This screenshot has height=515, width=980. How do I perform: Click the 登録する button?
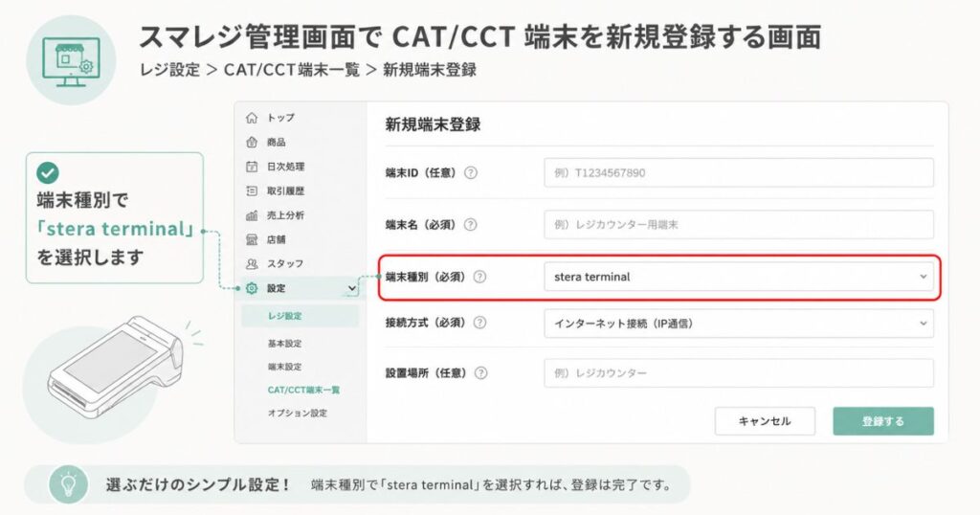click(x=883, y=421)
